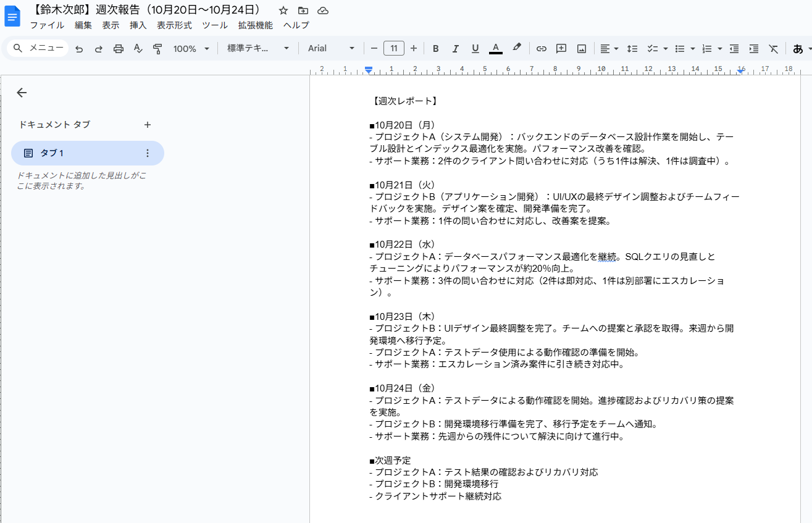Click the print icon in toolbar
Image resolution: width=812 pixels, height=523 pixels.
pos(119,49)
